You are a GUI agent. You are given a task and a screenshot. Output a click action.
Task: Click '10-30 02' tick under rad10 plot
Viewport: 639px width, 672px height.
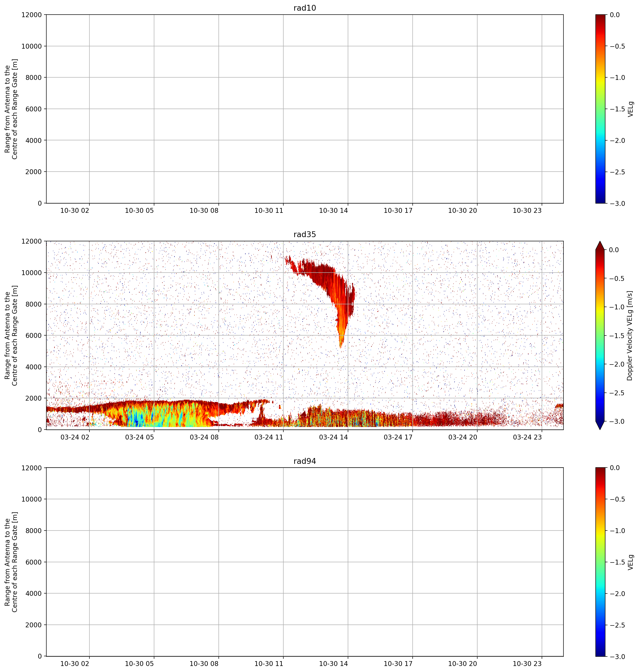[75, 210]
